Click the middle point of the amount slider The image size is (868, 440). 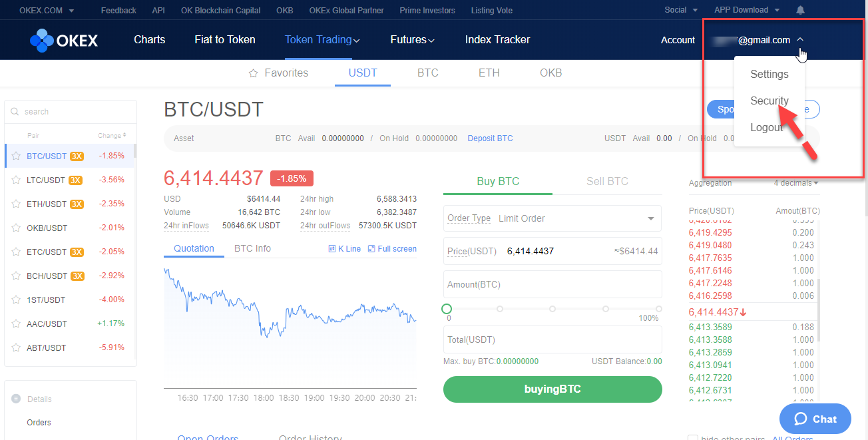coord(552,309)
